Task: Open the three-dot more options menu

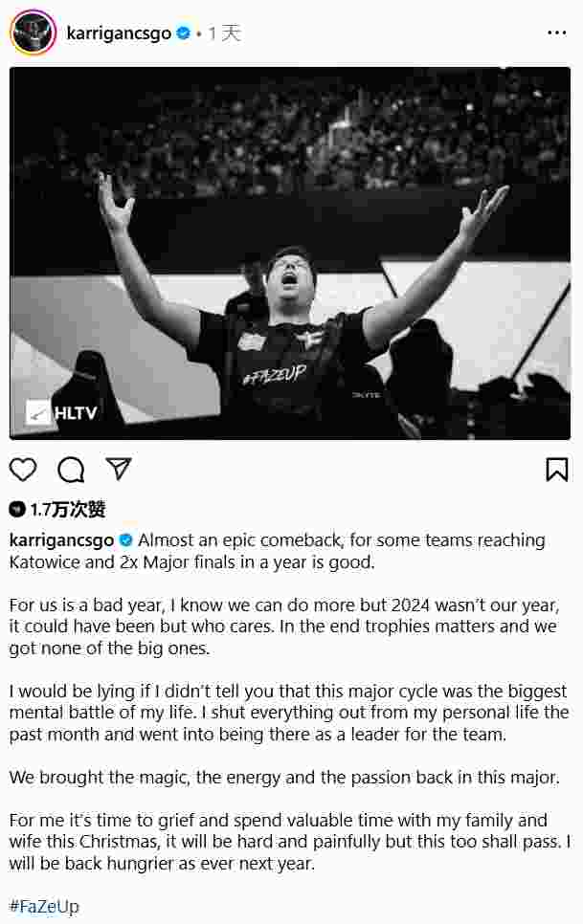Action: point(556,33)
